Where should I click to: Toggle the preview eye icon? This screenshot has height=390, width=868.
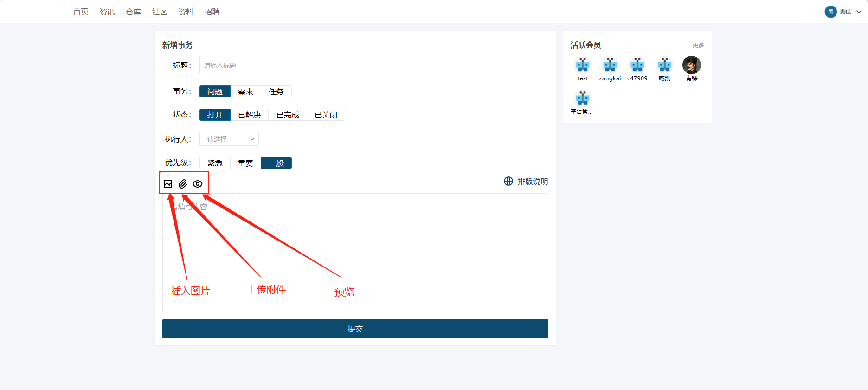[x=198, y=184]
